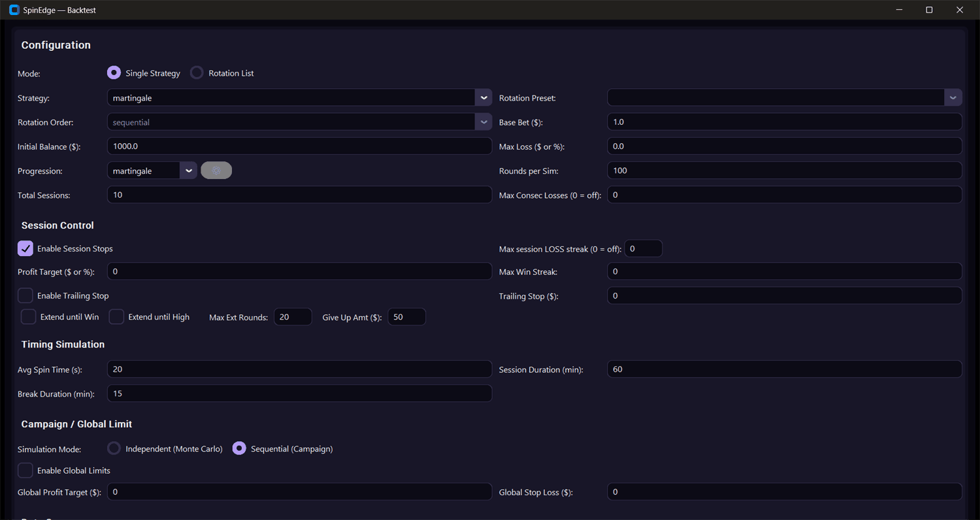Click the Global Profit Target ($) field
Screen dimensions: 980x520
point(299,492)
